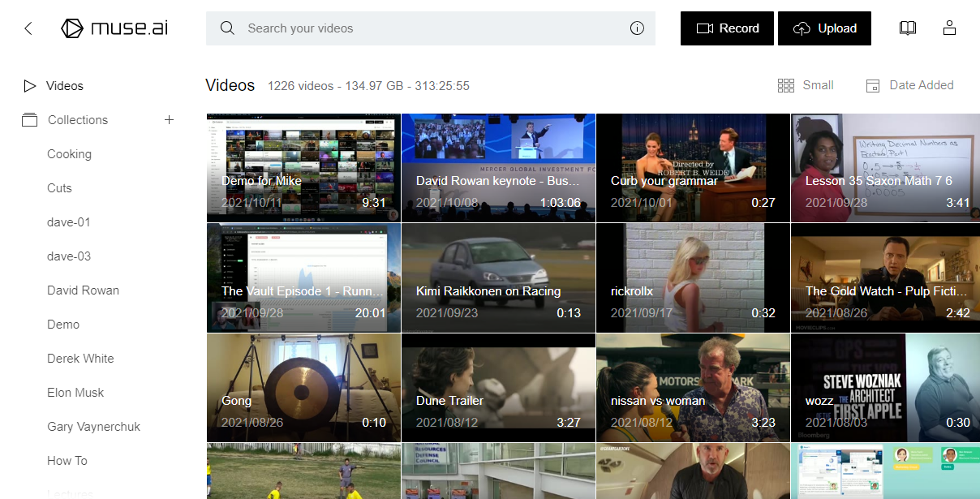The height and width of the screenshot is (499, 980).
Task: Click the back arrow icon
Action: [x=28, y=28]
